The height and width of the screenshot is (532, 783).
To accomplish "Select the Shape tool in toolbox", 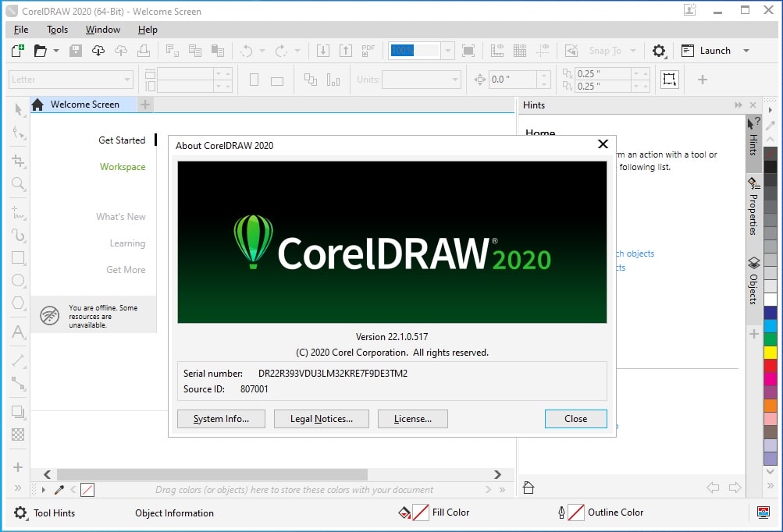I will 19,133.
